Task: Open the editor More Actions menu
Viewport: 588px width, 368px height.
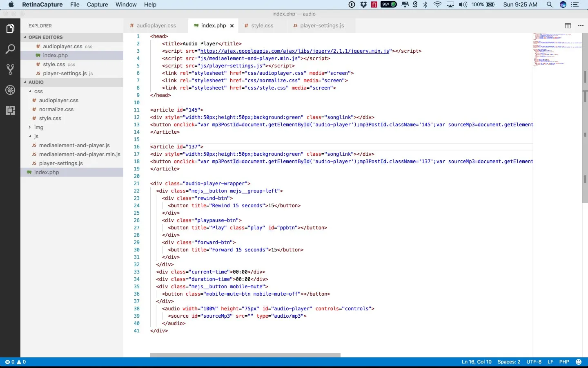Action: coord(581,26)
